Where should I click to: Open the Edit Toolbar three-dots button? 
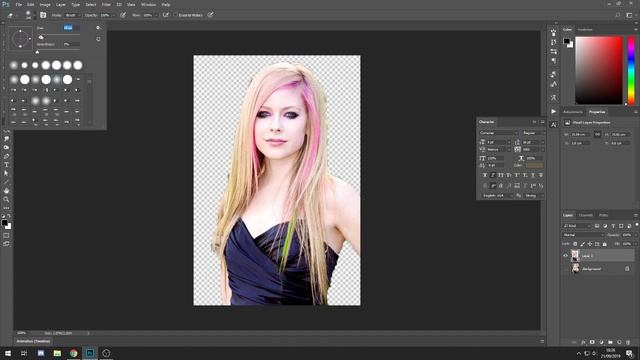click(x=6, y=208)
